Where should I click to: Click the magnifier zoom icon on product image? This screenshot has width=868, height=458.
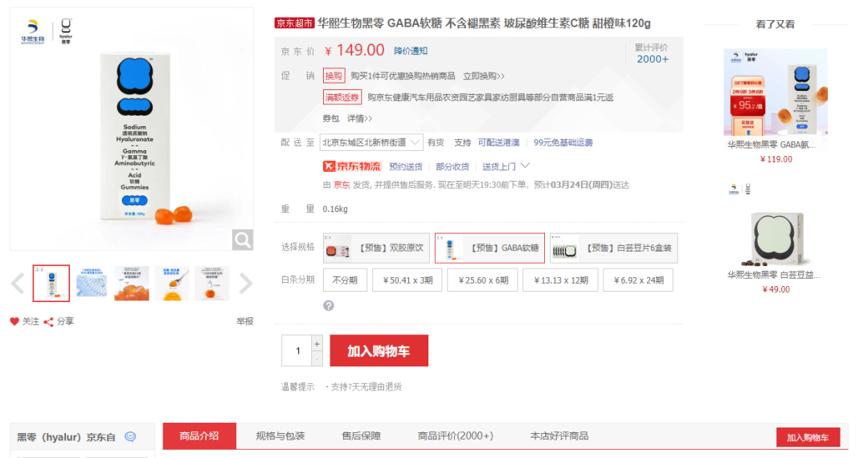click(243, 239)
